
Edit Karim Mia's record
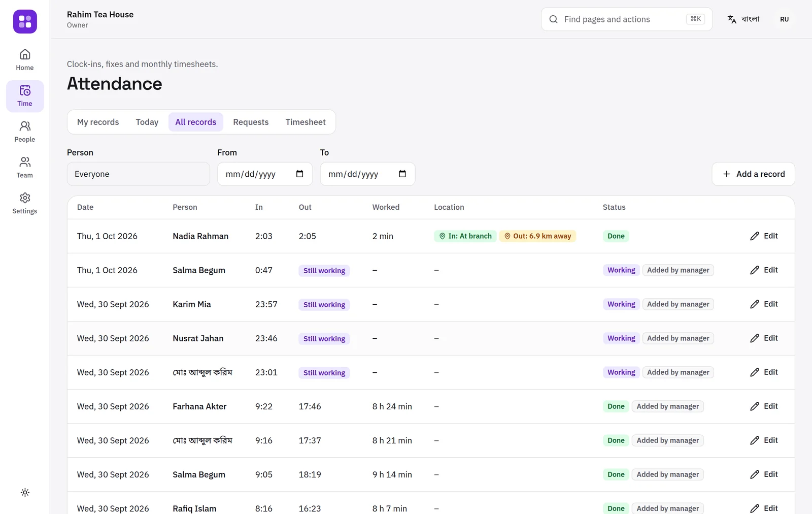[764, 304]
